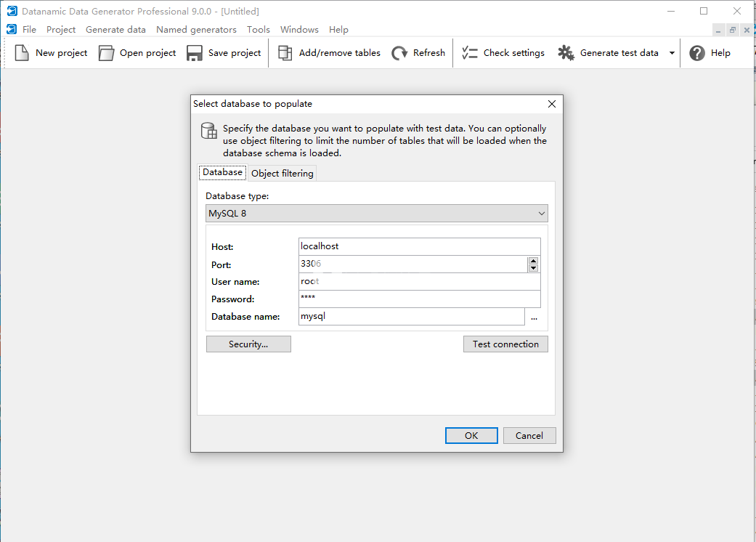Viewport: 756px width, 542px height.
Task: Switch to the Object filtering tab
Action: (x=282, y=173)
